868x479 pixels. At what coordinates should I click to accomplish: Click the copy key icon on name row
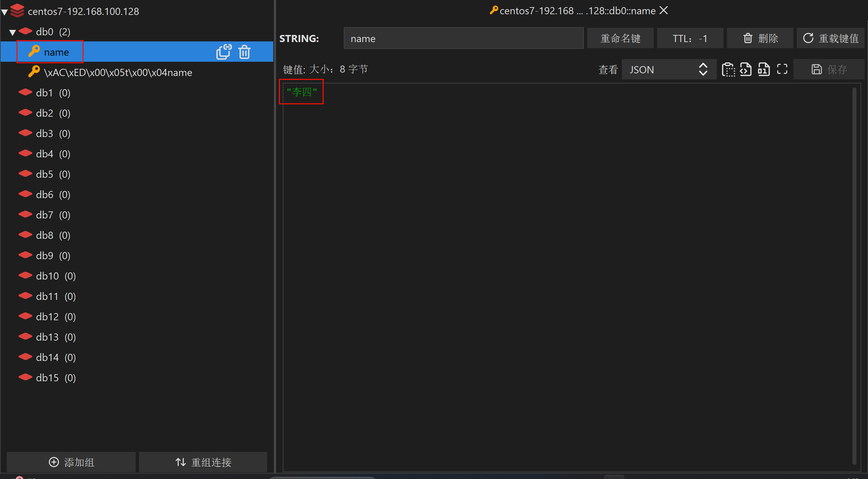224,52
